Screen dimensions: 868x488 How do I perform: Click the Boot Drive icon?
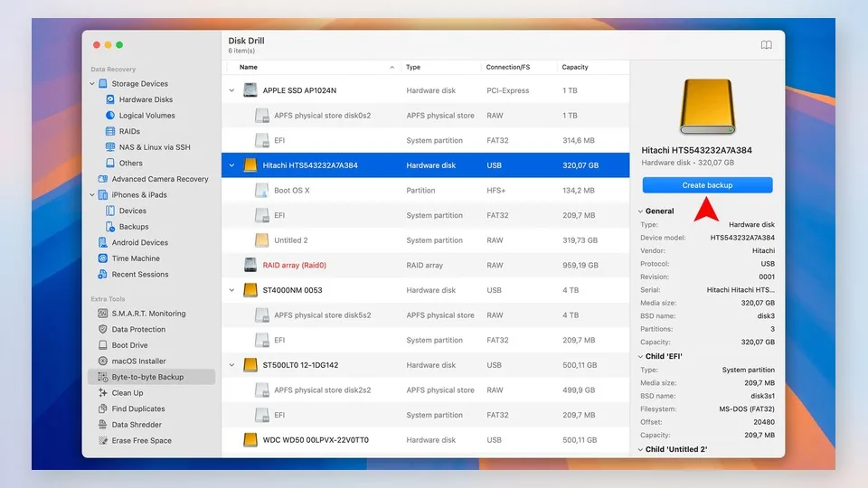click(102, 344)
